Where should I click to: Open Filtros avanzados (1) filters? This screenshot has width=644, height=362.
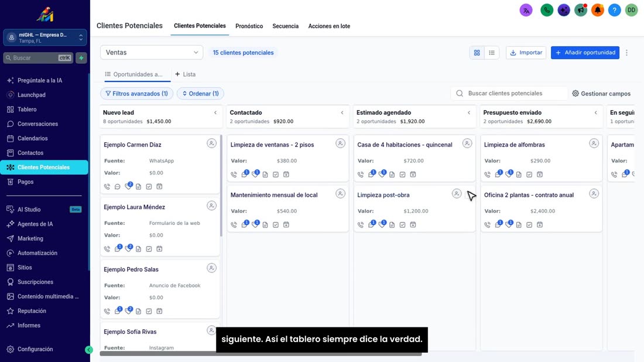pos(137,94)
